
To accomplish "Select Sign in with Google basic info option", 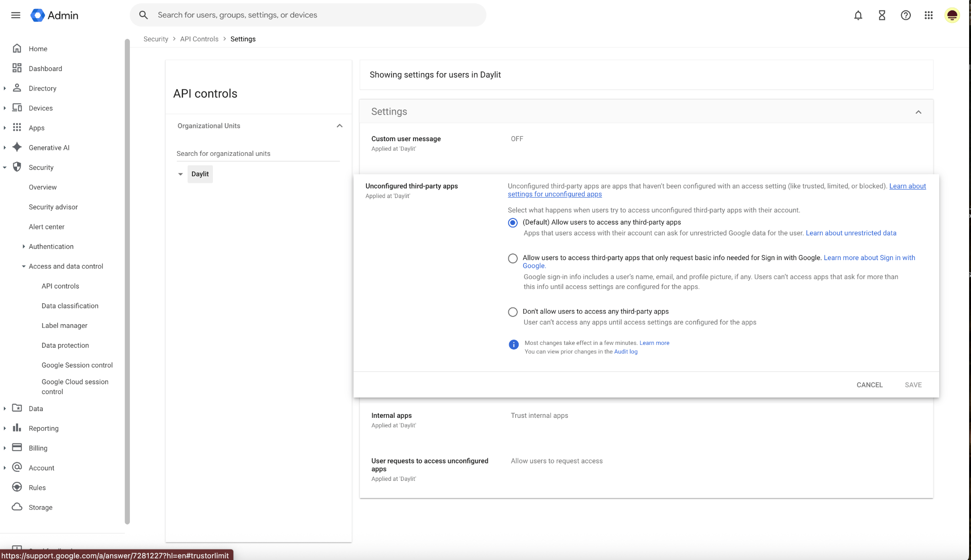I will coord(513,258).
